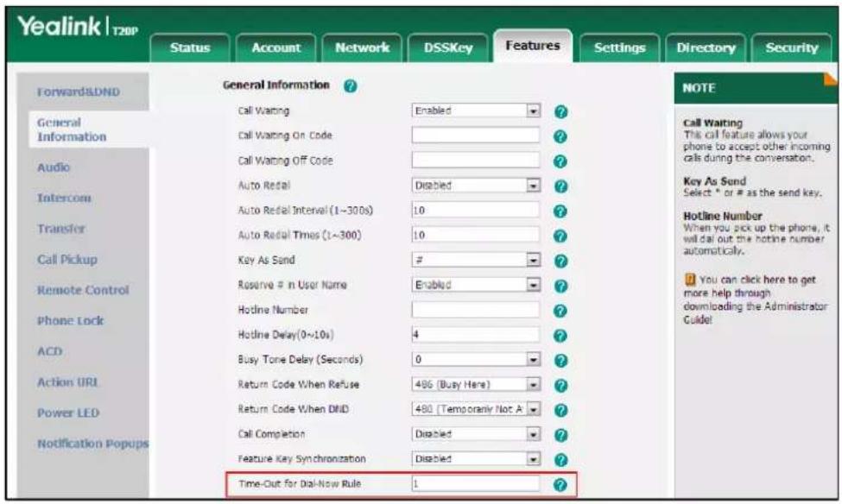
Task: Expand Reserve # in User Name dropdown
Action: click(x=476, y=285)
